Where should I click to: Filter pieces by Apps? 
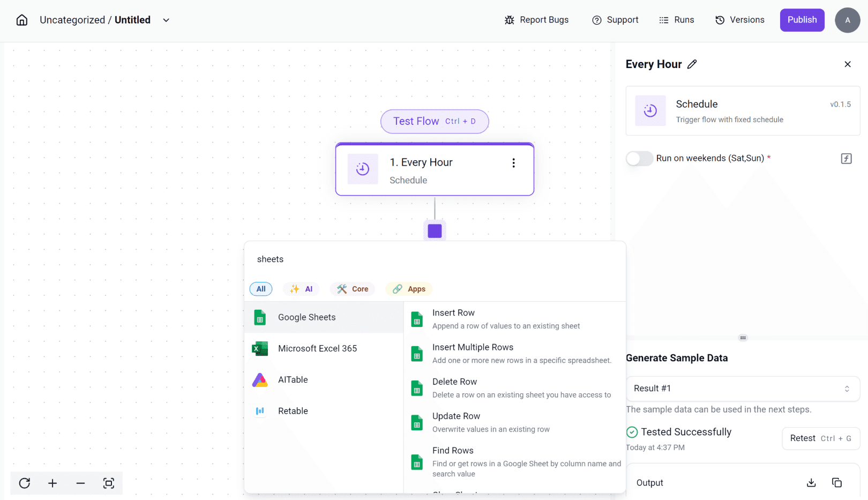(408, 289)
